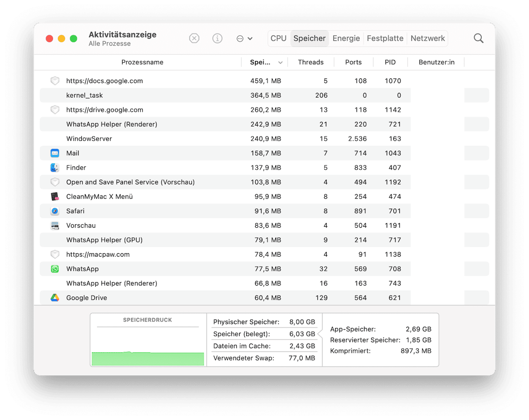The height and width of the screenshot is (420, 529).
Task: Select the Finder process name
Action: pos(76,168)
